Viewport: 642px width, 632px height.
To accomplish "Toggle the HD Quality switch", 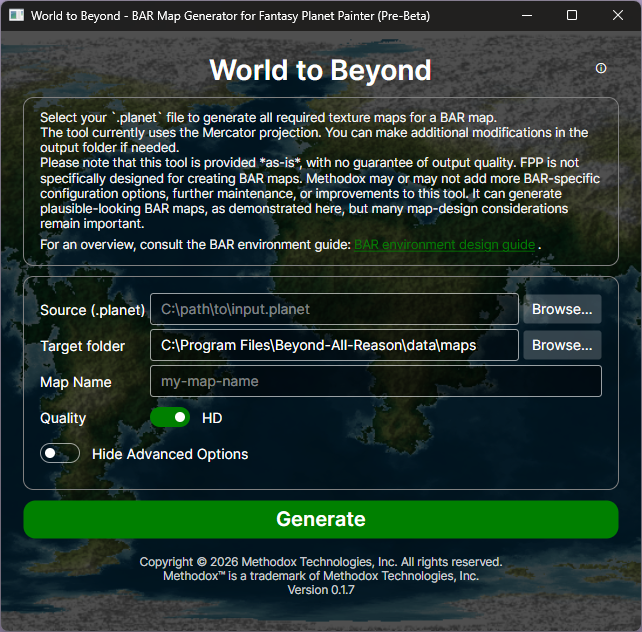I will (x=170, y=418).
